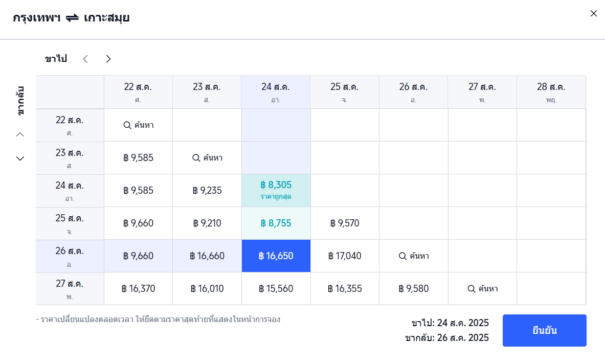
Task: Pick the ฿ 9,235 fare
Action: (x=207, y=190)
